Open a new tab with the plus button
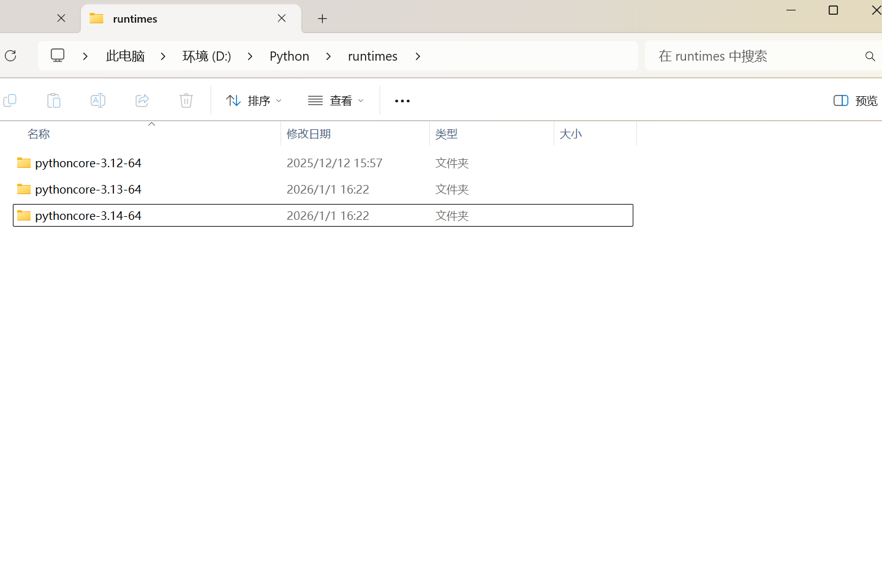The height and width of the screenshot is (588, 882). pyautogui.click(x=322, y=19)
